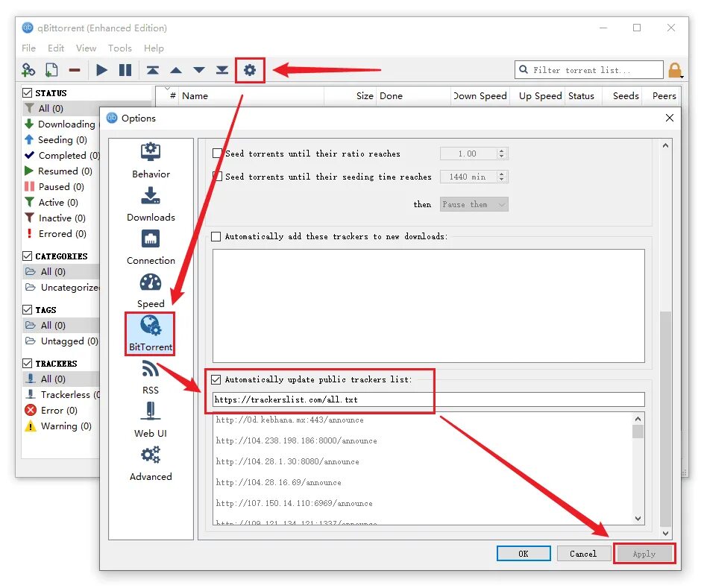The height and width of the screenshot is (588, 704).
Task: Filter by Paused (0) status
Action: pyautogui.click(x=54, y=187)
